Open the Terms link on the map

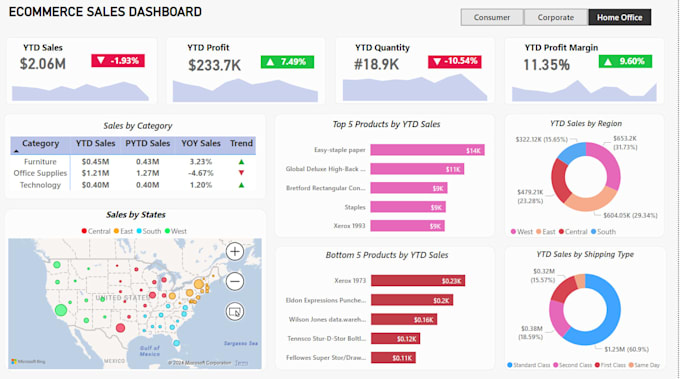click(242, 363)
